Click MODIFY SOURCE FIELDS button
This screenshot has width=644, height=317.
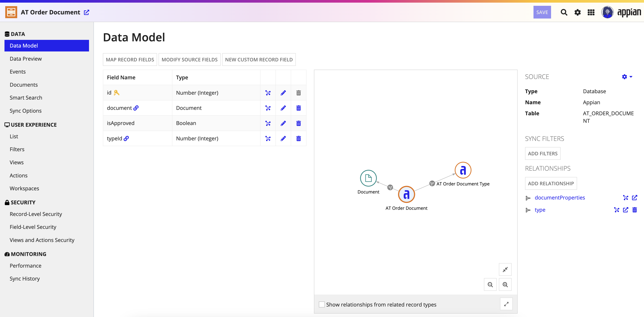click(189, 60)
